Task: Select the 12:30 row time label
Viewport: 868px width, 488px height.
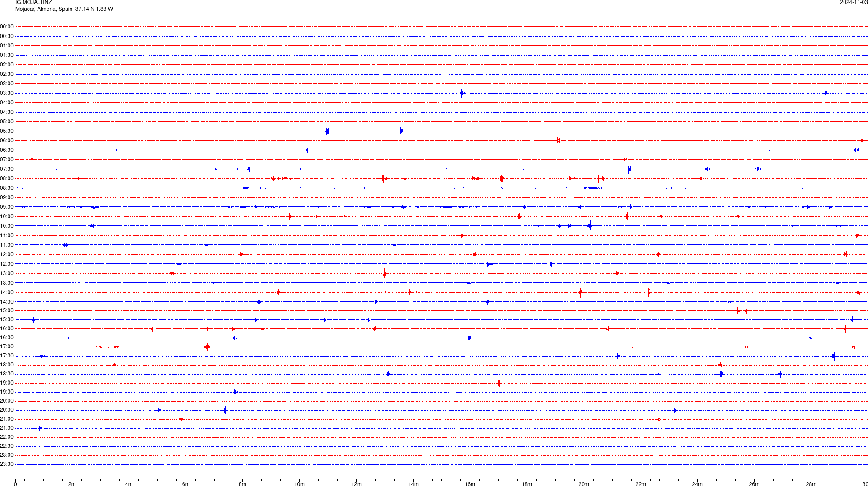Action: coord(7,264)
